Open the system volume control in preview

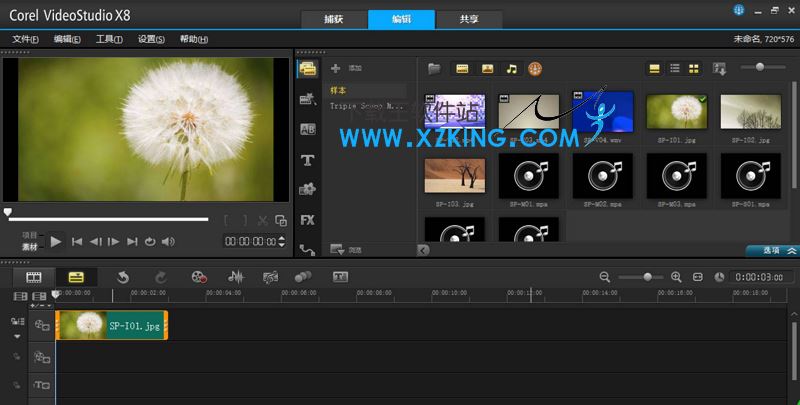pos(168,242)
